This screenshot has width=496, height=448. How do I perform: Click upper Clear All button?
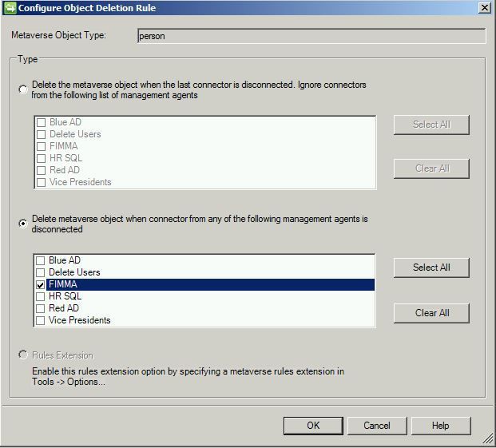431,168
